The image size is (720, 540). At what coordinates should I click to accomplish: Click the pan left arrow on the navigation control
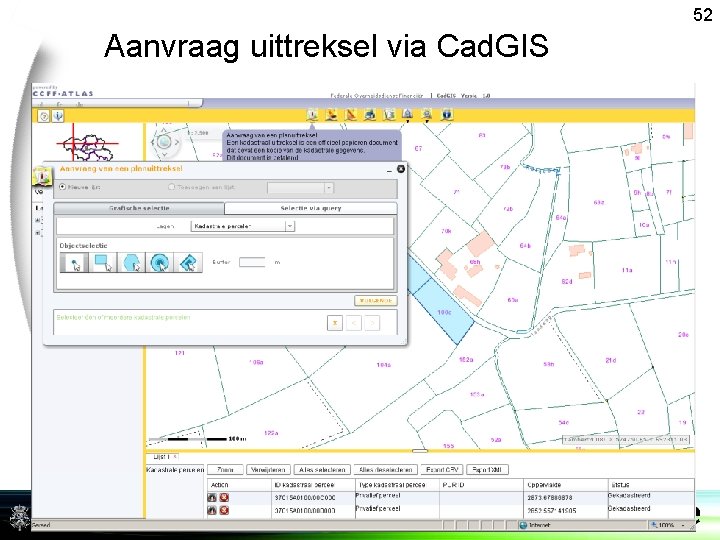tap(152, 142)
